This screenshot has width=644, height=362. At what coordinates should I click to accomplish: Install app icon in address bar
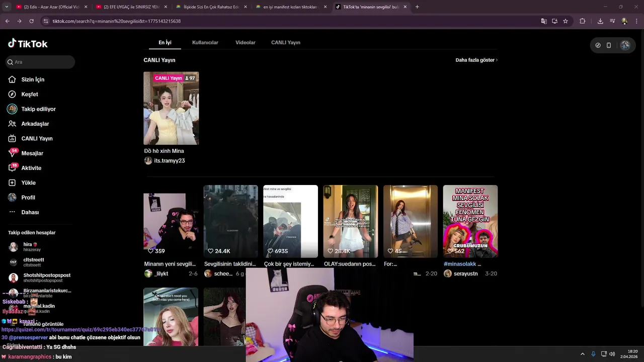554,21
